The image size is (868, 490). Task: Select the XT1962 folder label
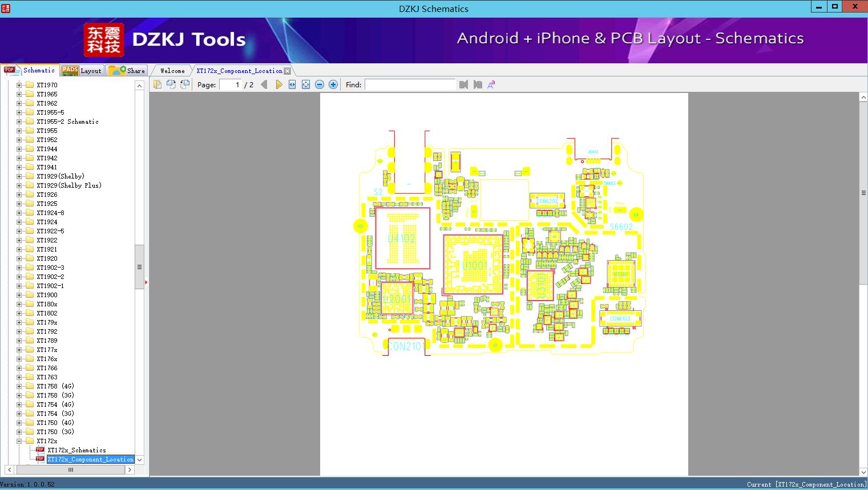point(47,103)
